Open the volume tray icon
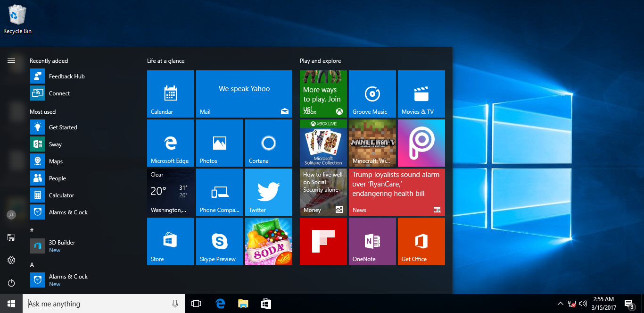 [583, 304]
